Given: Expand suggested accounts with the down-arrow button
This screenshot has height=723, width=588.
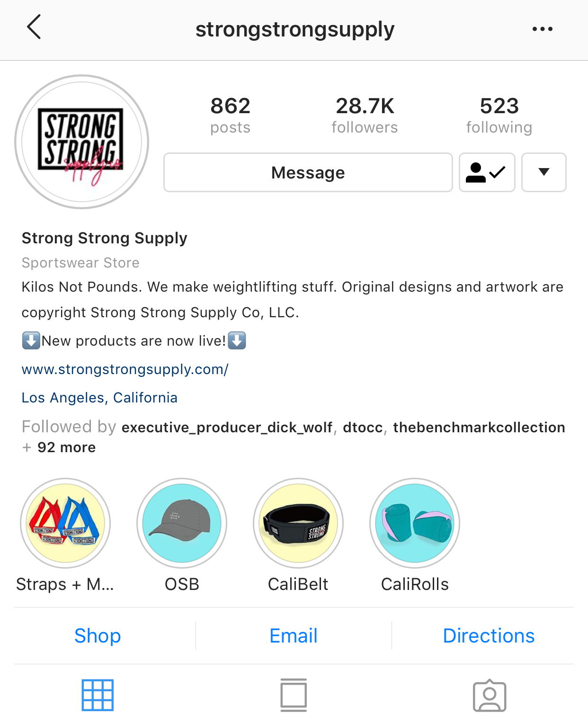Looking at the screenshot, I should tap(543, 172).
